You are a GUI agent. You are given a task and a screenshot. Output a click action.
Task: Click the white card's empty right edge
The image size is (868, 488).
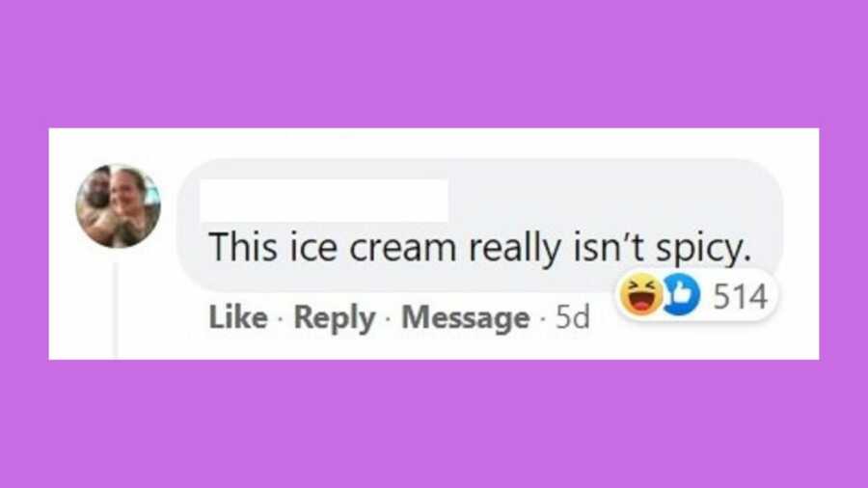click(x=801, y=243)
